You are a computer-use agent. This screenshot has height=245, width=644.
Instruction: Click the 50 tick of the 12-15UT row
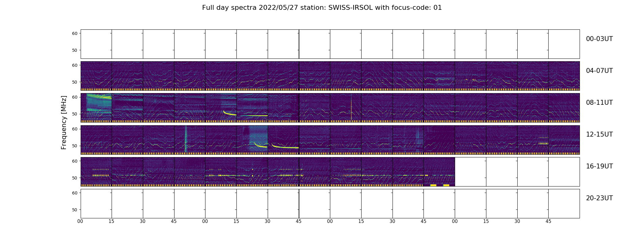pos(75,146)
